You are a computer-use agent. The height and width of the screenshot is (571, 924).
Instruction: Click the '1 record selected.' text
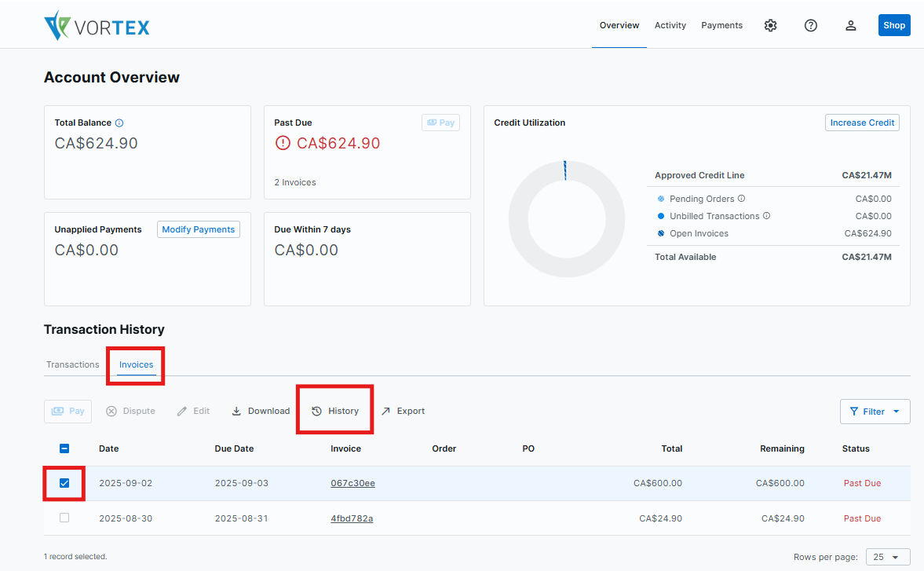75,556
